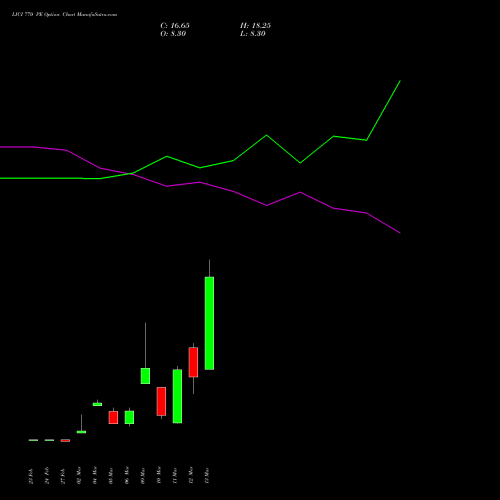This screenshot has width=500, height=500.
Task: Click the 09 Mar date label
Action: (x=143, y=476)
